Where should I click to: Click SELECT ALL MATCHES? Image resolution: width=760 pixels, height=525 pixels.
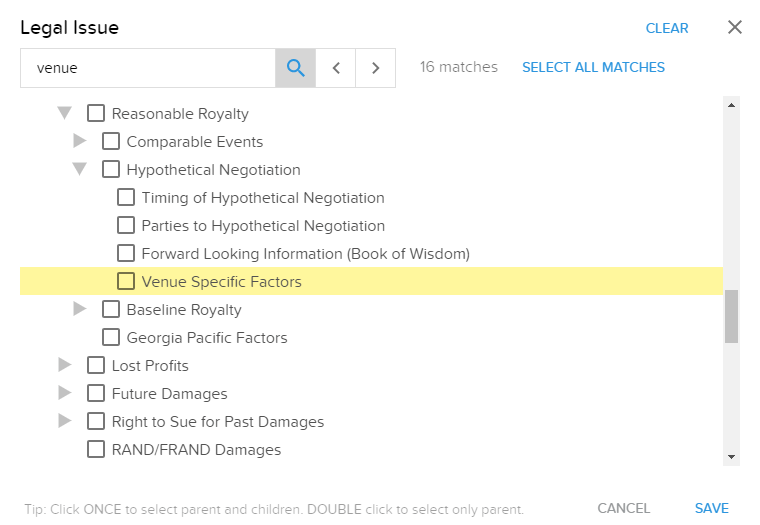593,67
